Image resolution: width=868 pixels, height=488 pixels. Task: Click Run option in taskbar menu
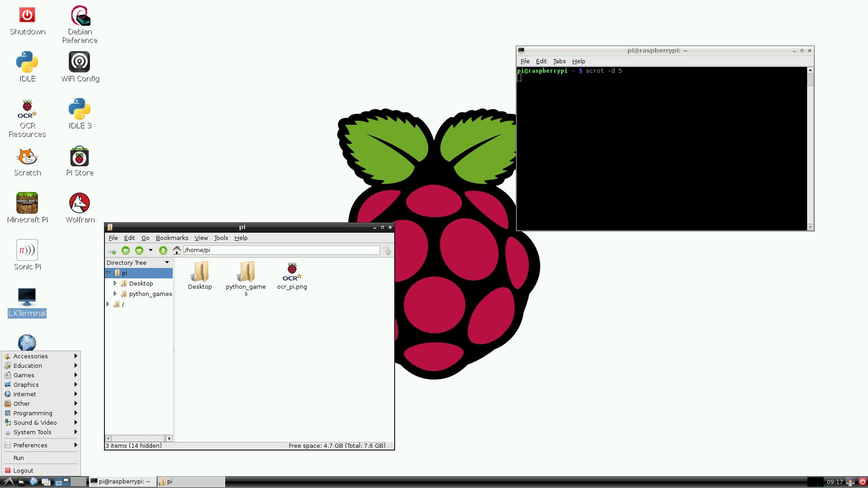19,458
